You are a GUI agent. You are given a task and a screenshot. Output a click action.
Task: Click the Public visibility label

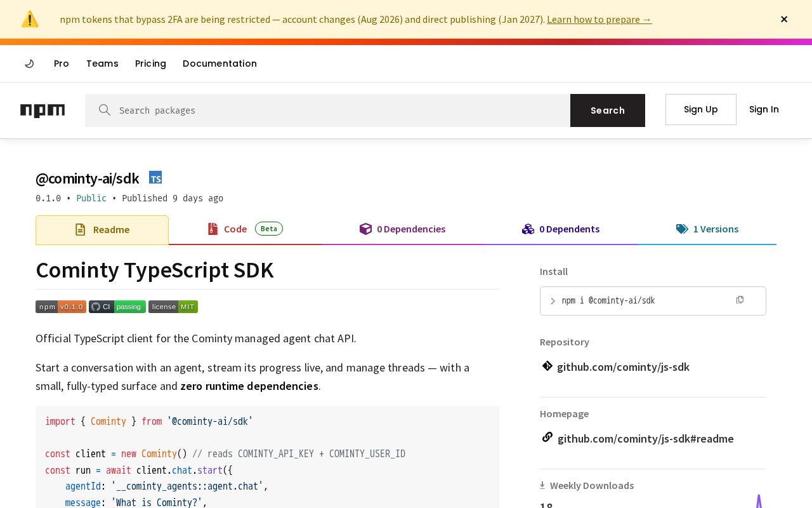(x=91, y=198)
